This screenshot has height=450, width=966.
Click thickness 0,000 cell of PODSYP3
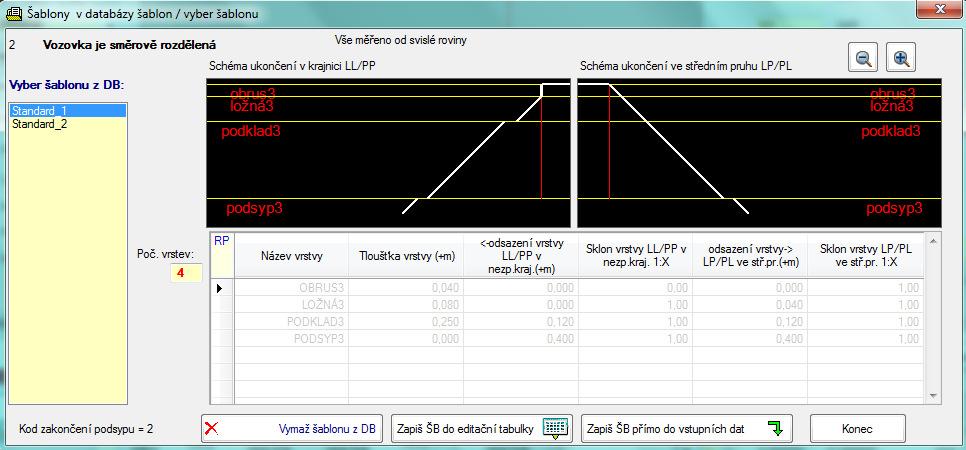tap(406, 338)
